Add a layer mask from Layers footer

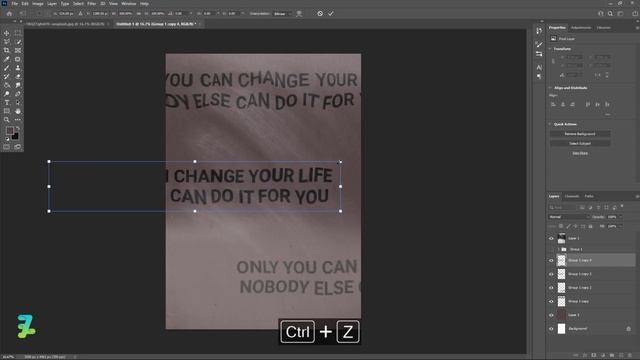pyautogui.click(x=594, y=356)
